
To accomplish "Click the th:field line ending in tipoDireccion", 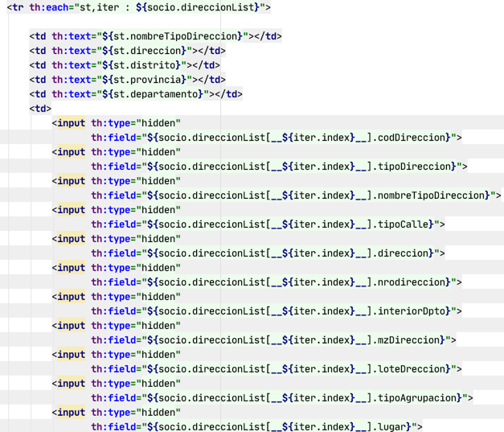I will (279, 167).
